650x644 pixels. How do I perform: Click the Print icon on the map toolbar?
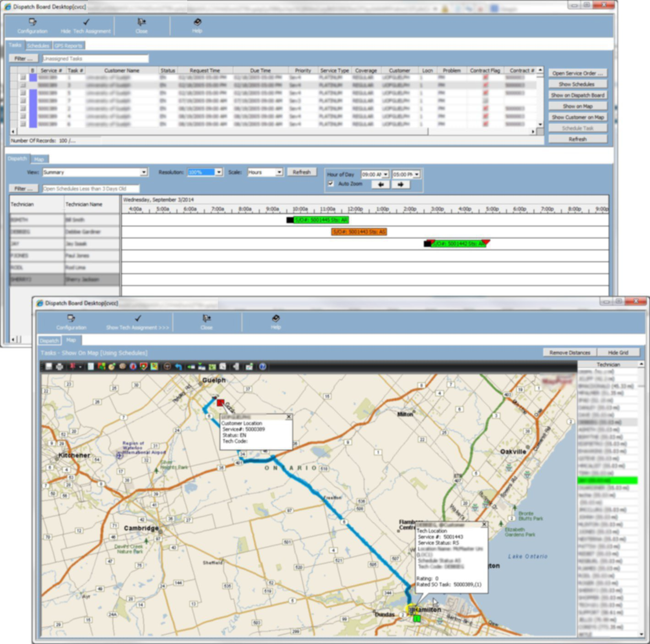point(60,366)
